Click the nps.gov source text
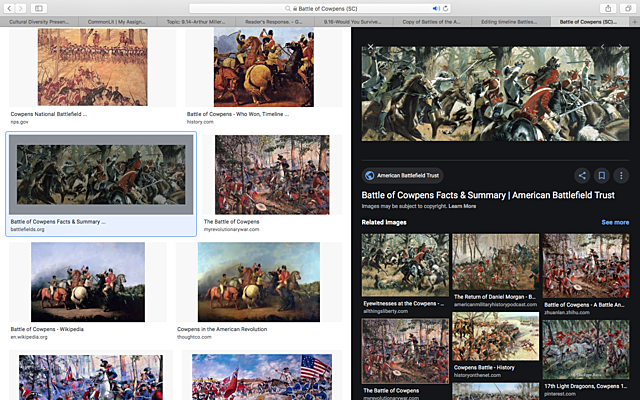This screenshot has width=640, height=400. coord(19,122)
